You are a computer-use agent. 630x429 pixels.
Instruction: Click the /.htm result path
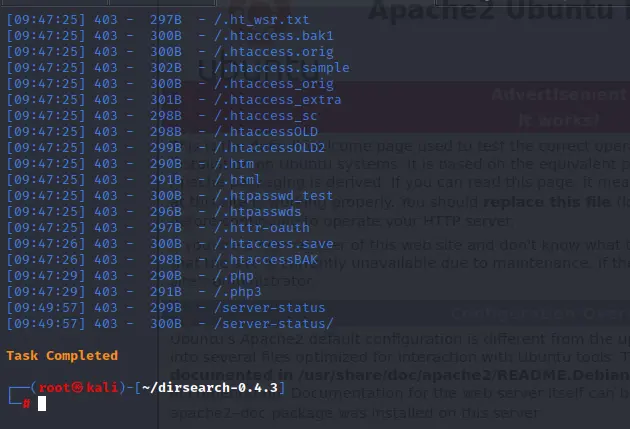(x=234, y=163)
